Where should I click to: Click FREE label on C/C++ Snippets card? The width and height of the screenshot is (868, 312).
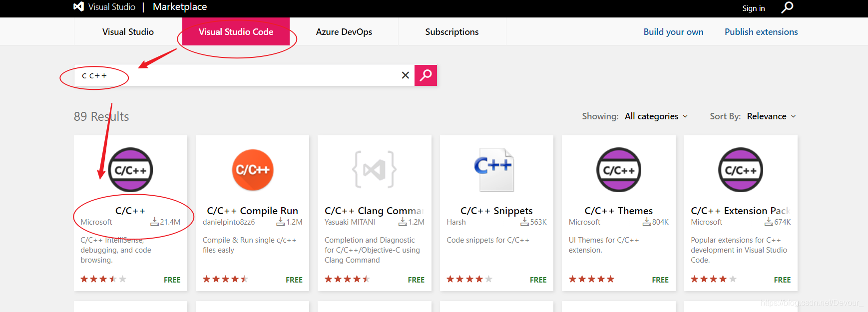pos(538,280)
